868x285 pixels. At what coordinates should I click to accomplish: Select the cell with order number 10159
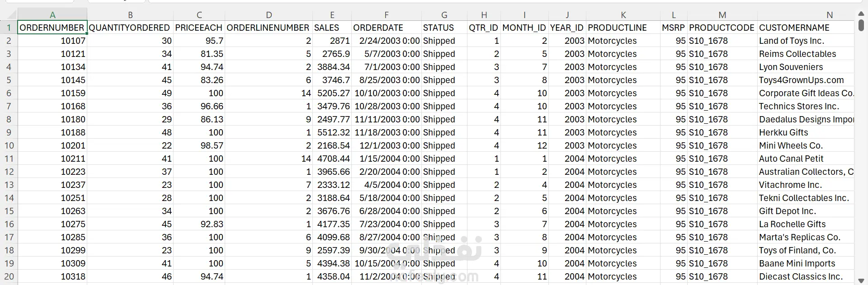coord(52,93)
